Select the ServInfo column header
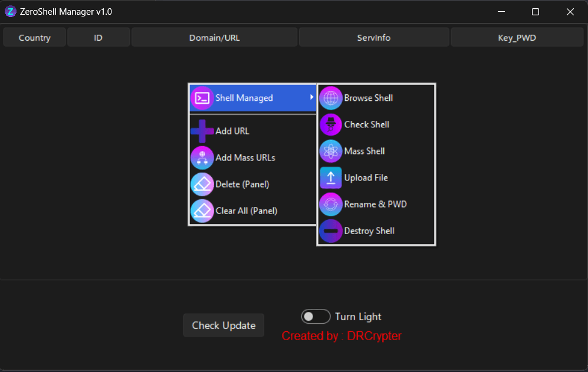This screenshot has width=588, height=372. 374,37
